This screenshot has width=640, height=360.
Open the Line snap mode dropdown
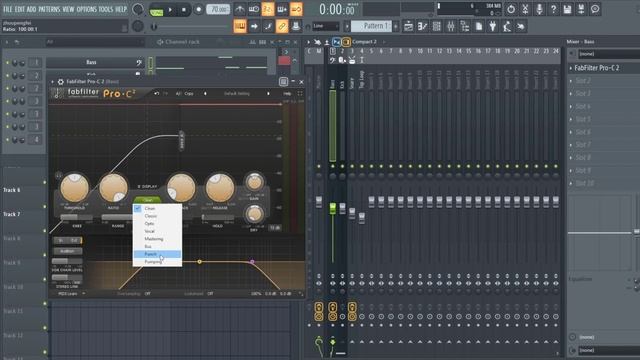click(x=326, y=27)
